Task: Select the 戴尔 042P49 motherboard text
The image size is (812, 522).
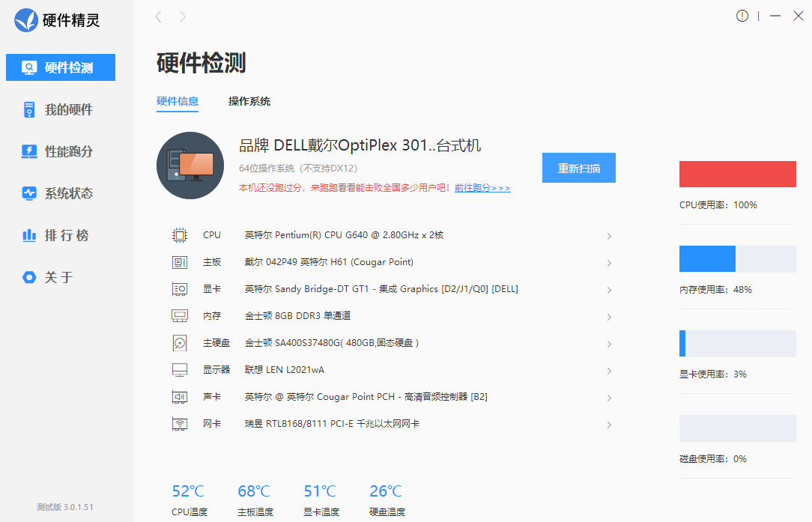Action: (329, 262)
